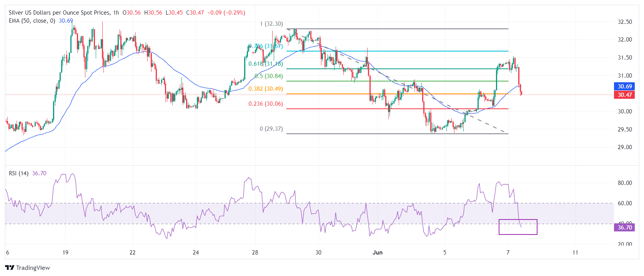Select the 0.236 (30.06) Fibonacci level label

pyautogui.click(x=265, y=104)
